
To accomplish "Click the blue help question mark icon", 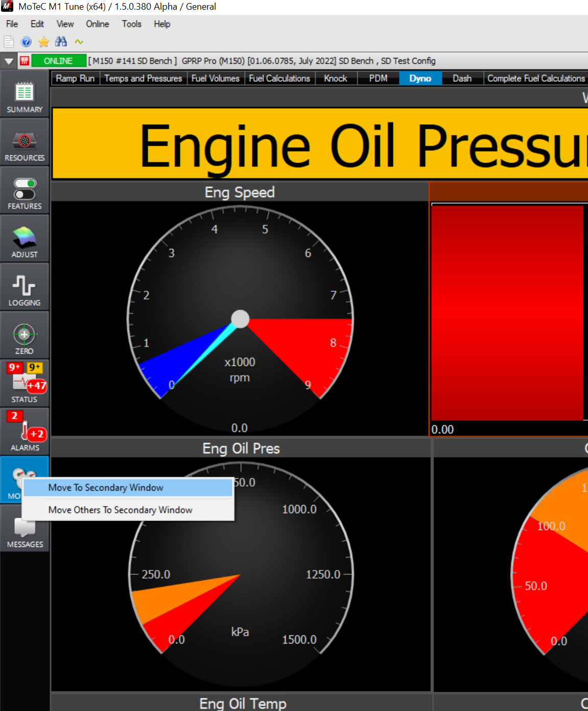I will coord(27,42).
